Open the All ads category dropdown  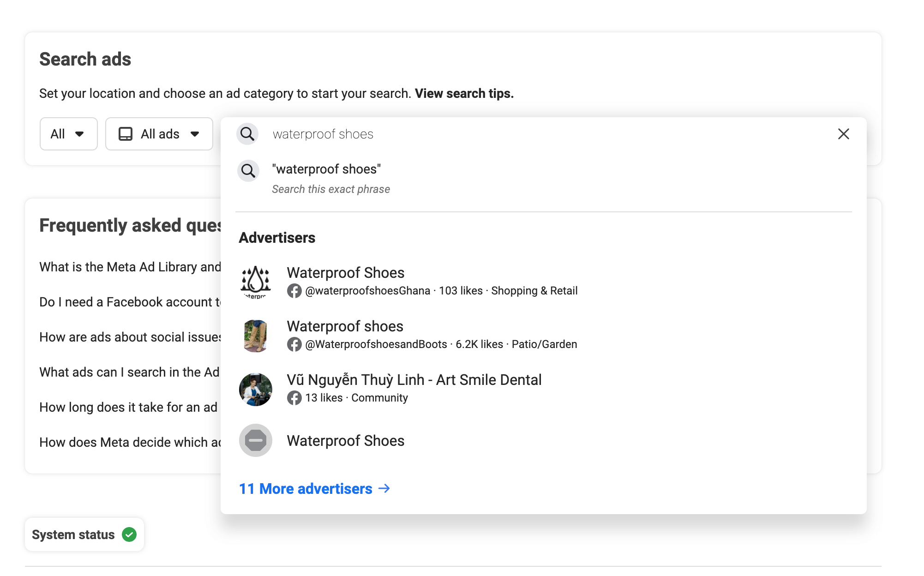(x=159, y=134)
